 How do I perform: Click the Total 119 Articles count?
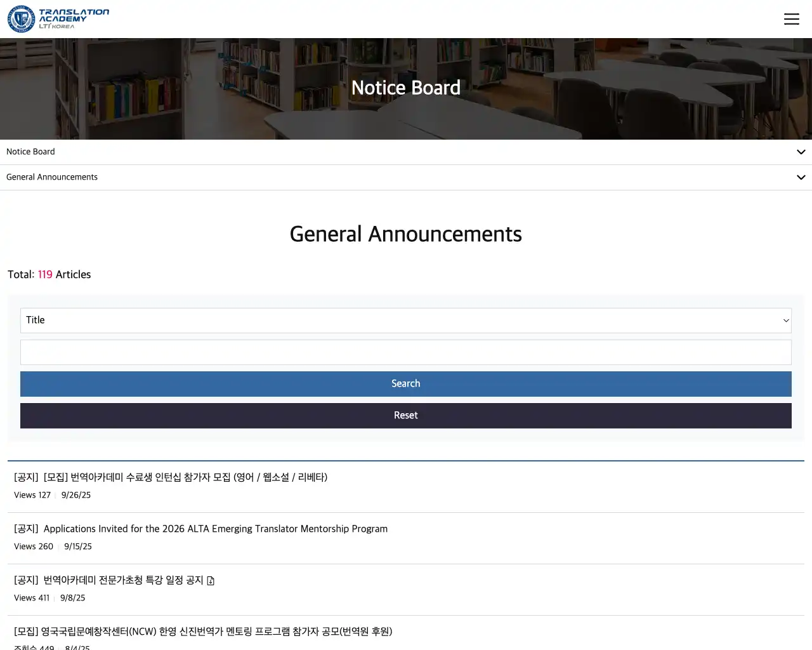click(49, 275)
